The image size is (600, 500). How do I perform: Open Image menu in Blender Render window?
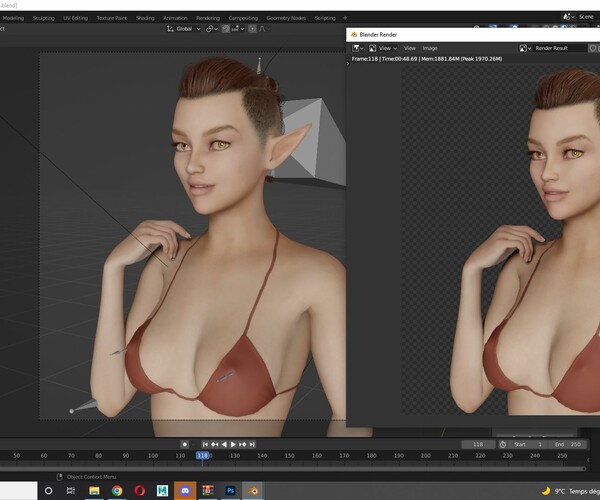coord(430,48)
